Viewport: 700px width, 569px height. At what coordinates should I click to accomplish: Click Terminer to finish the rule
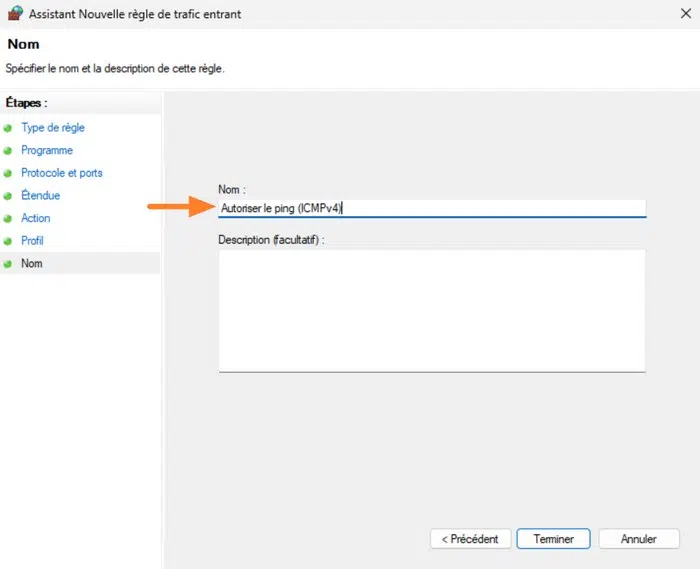click(553, 539)
